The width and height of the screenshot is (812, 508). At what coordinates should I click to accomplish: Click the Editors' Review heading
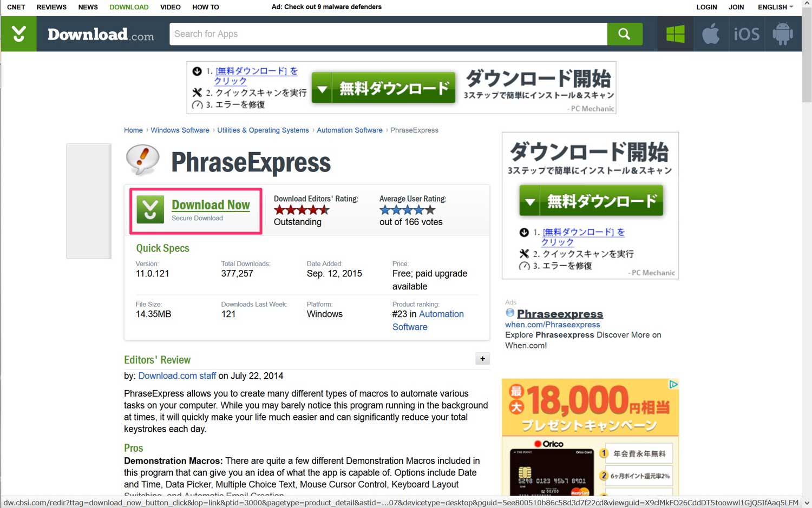tap(157, 360)
